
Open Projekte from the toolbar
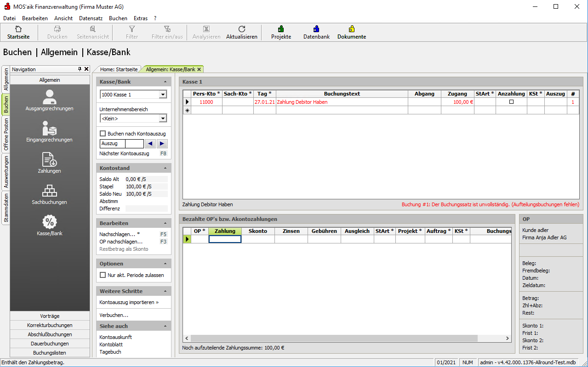(x=281, y=32)
